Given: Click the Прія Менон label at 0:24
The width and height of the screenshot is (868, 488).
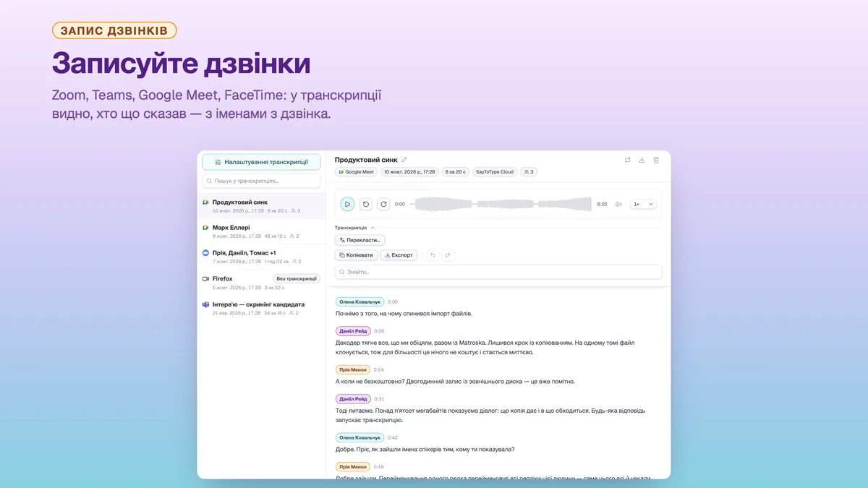Looking at the screenshot, I should [x=353, y=369].
